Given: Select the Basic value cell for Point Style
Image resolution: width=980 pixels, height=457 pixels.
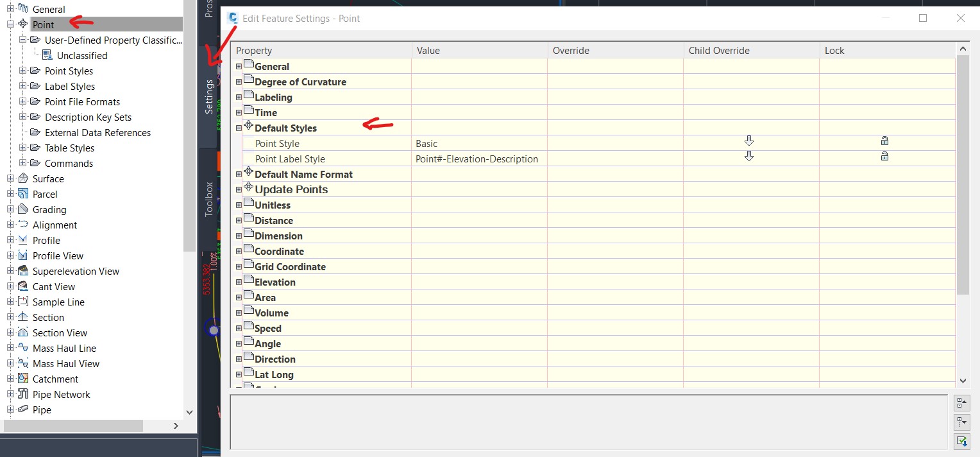Looking at the screenshot, I should (x=449, y=143).
